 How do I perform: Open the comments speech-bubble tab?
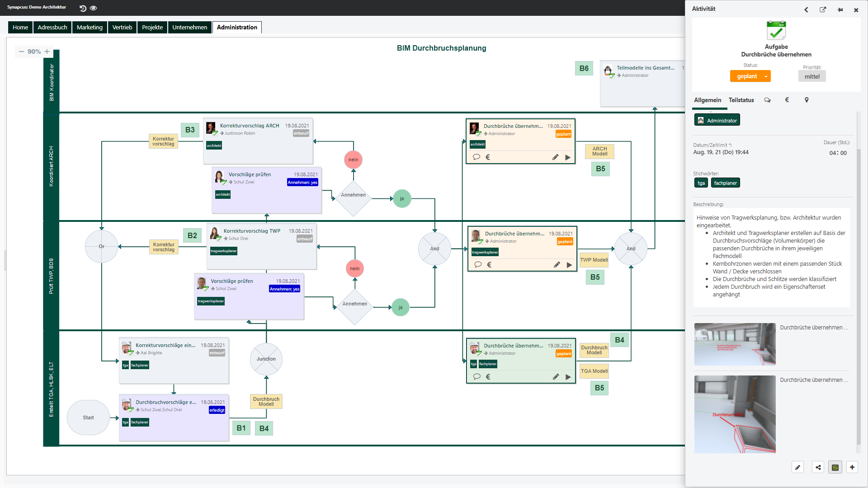click(x=767, y=100)
